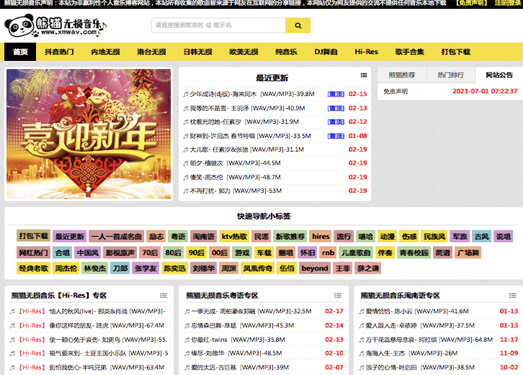Image resolution: width=523 pixels, height=375 pixels.
Task: Open the song with size 53M
Action: coord(236,191)
